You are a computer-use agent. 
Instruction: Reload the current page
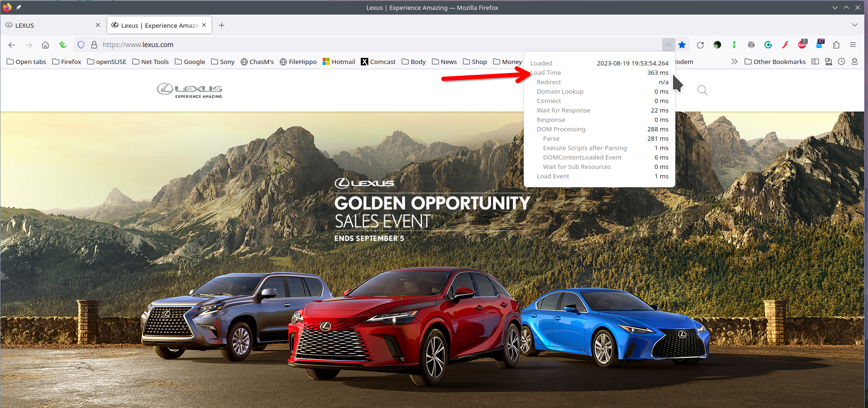(x=700, y=45)
